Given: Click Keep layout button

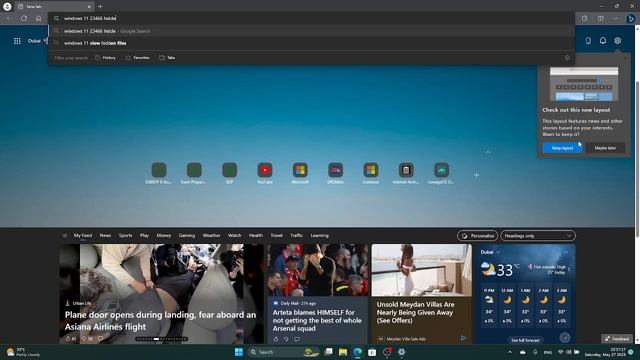Looking at the screenshot, I should tap(562, 148).
